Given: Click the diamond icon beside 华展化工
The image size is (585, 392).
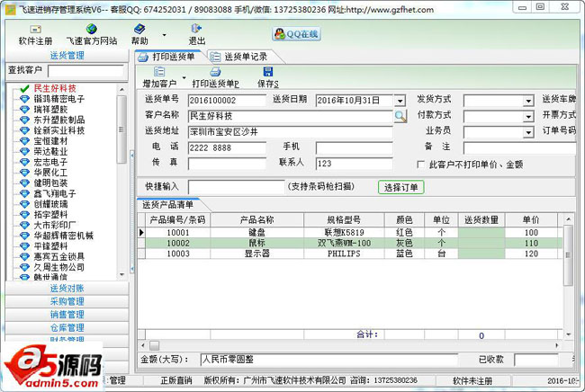Looking at the screenshot, I should [x=24, y=173].
